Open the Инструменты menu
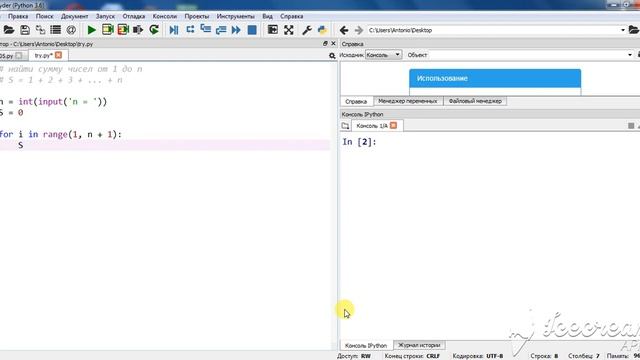The height and width of the screenshot is (360, 640). 236,16
